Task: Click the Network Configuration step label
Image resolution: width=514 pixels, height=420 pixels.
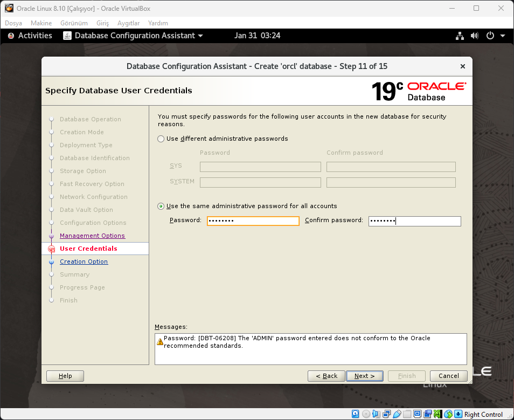Action: tap(94, 197)
